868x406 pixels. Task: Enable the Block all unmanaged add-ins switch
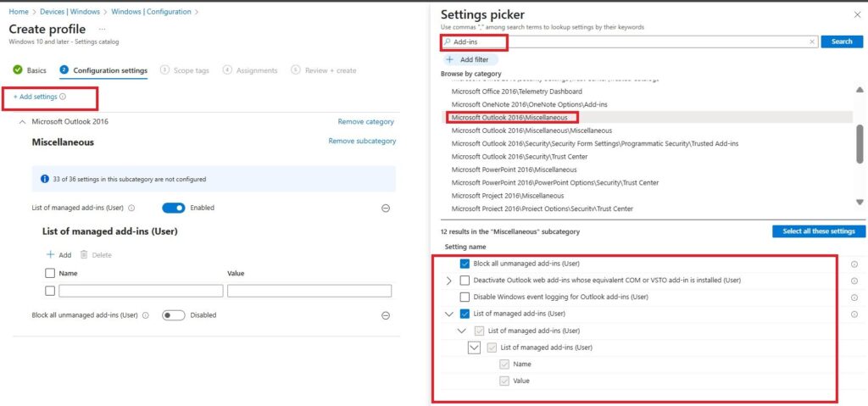pyautogui.click(x=173, y=315)
